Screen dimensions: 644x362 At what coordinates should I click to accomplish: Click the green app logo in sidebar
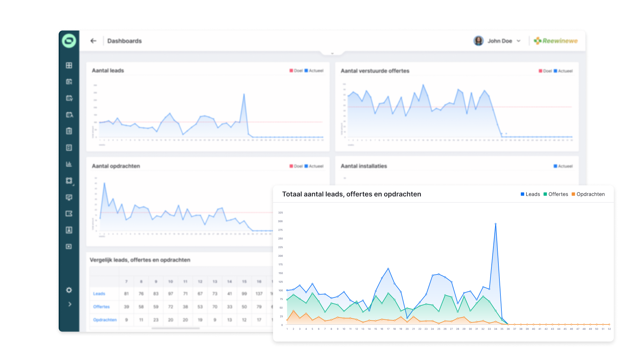69,41
